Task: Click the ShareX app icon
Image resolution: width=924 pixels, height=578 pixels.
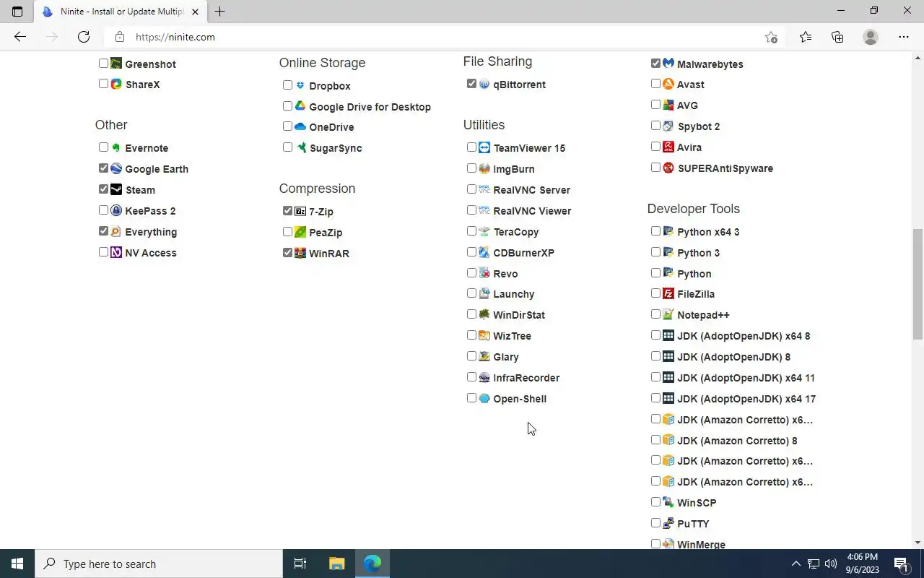Action: (116, 84)
